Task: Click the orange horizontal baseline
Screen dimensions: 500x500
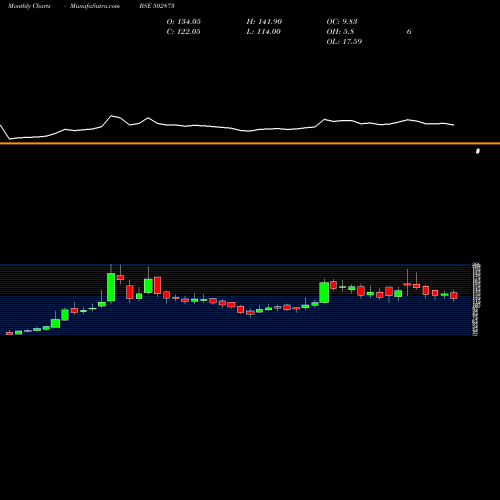Action: [x=250, y=143]
